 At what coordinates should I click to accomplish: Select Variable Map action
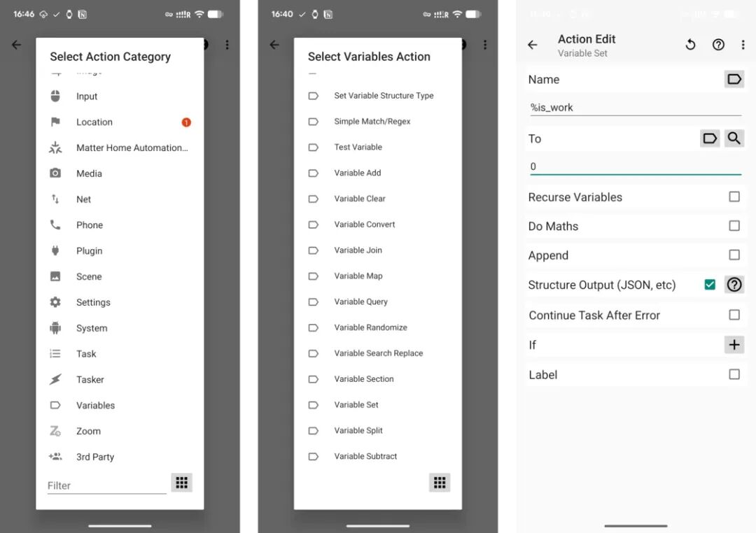point(377,276)
